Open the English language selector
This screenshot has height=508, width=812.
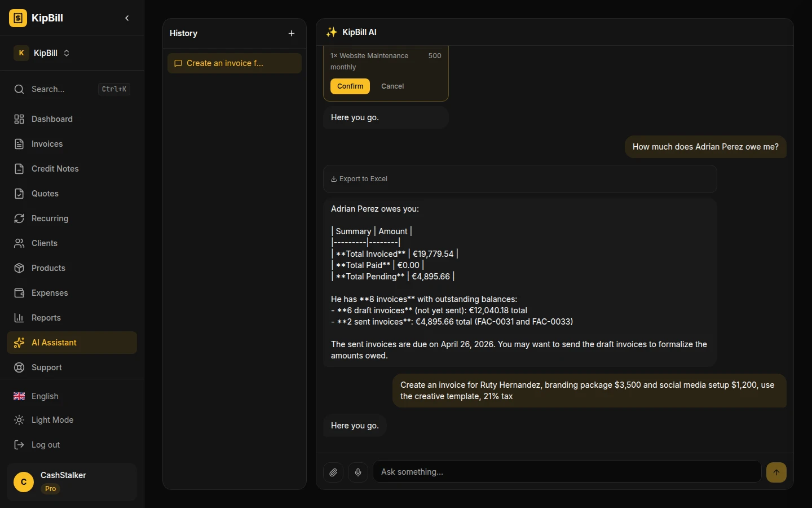45,396
